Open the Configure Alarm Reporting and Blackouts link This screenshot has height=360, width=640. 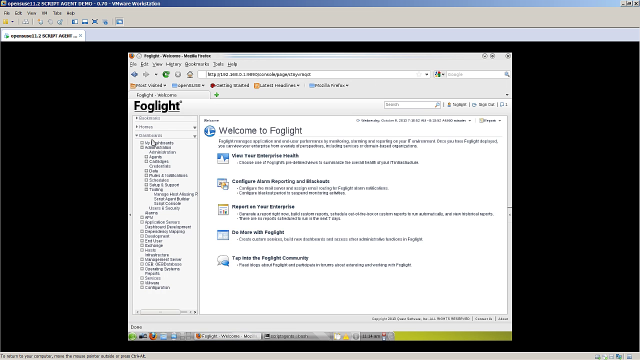click(x=281, y=181)
